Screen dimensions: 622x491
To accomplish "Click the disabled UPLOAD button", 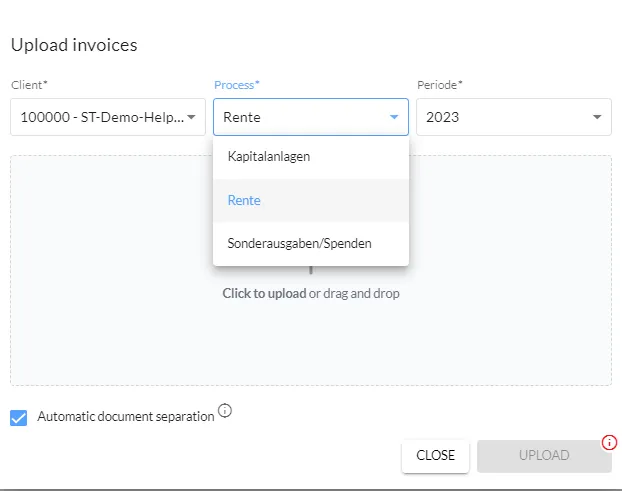I will 544,456.
